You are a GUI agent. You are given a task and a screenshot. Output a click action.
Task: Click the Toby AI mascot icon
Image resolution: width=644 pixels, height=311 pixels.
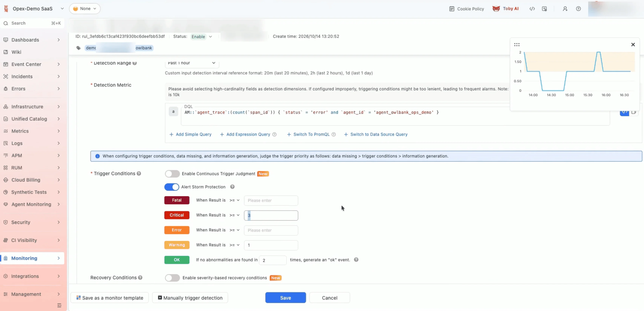point(496,8)
